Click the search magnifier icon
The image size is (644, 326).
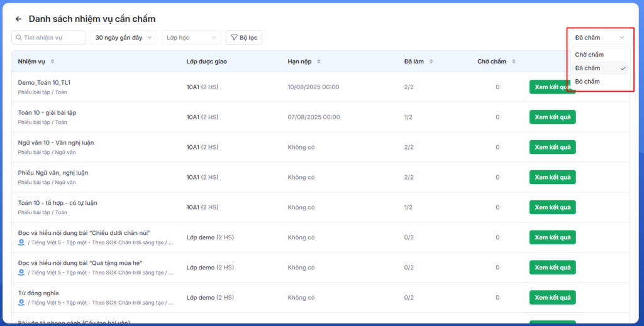[18, 38]
